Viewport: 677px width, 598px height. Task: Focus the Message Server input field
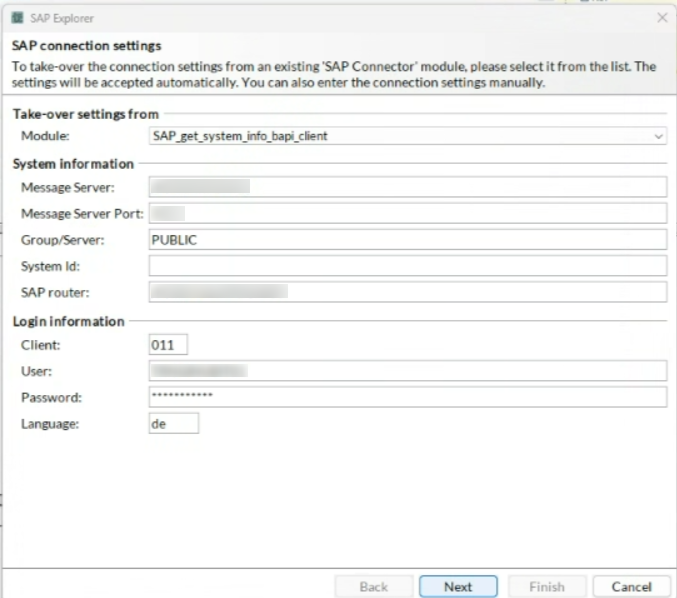407,187
